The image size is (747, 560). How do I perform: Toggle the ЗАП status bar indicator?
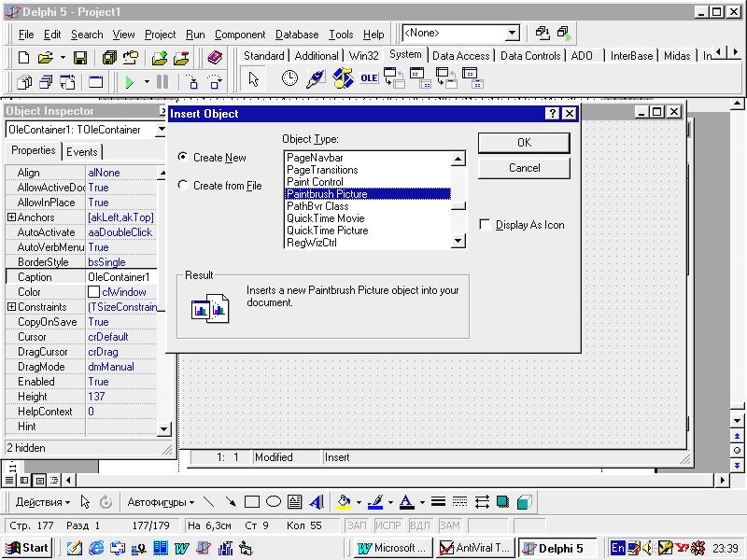tap(357, 525)
